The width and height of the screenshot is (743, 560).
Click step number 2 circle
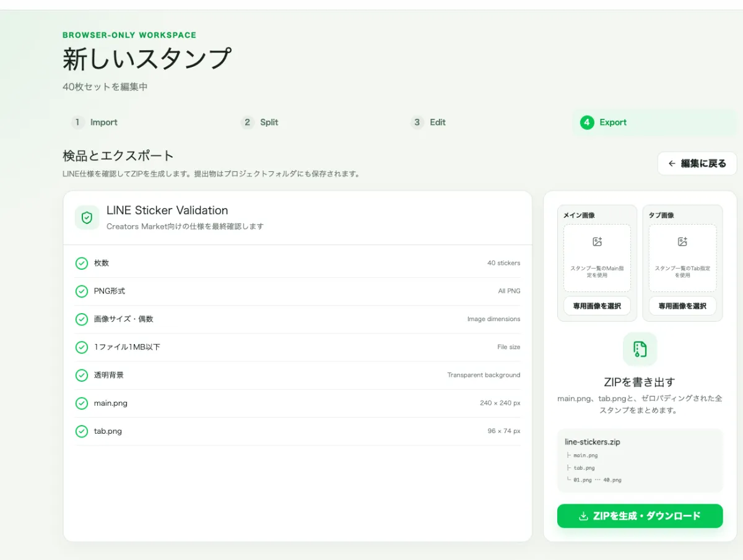(247, 123)
